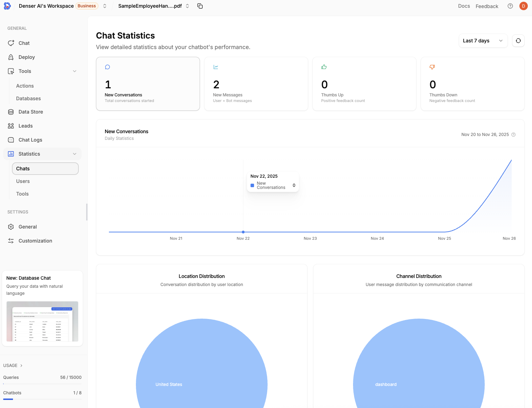Screen dimensions: 532x408
Task: Open the chatbot selector SampleEmployeeHan....pdf
Action: (x=153, y=6)
